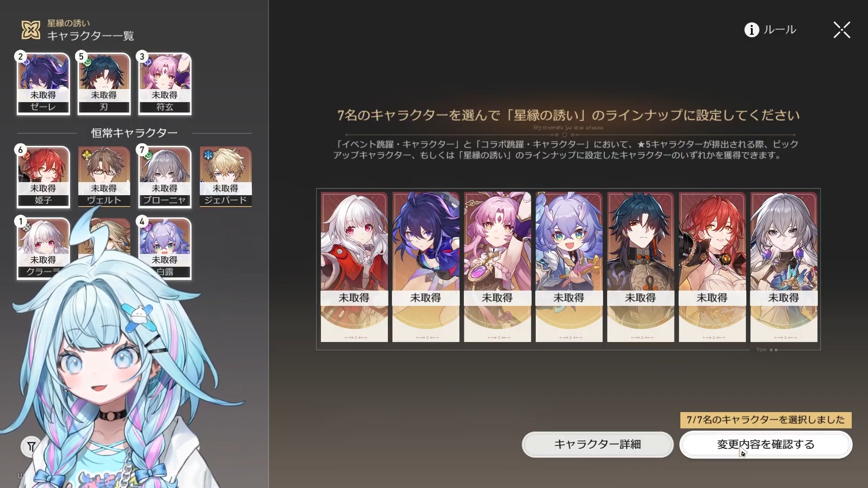This screenshot has width=868, height=488.
Task: Click the filter funnel icon
Action: click(31, 447)
